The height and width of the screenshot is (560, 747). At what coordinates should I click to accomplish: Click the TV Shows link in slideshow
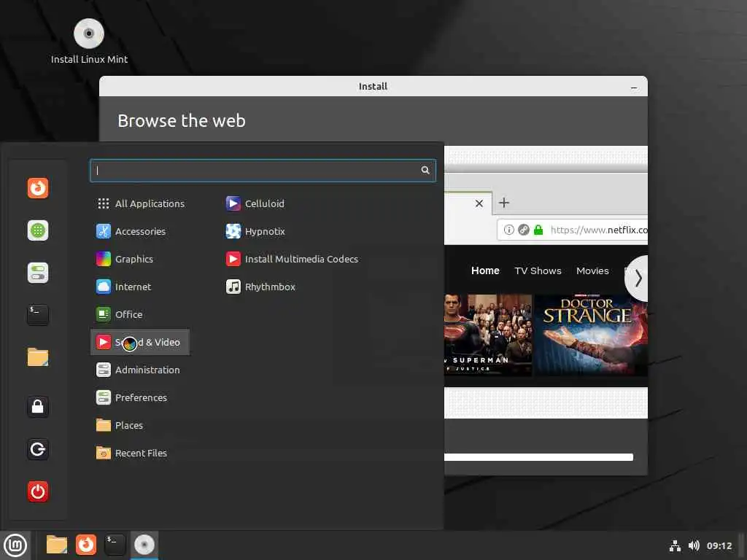(538, 271)
